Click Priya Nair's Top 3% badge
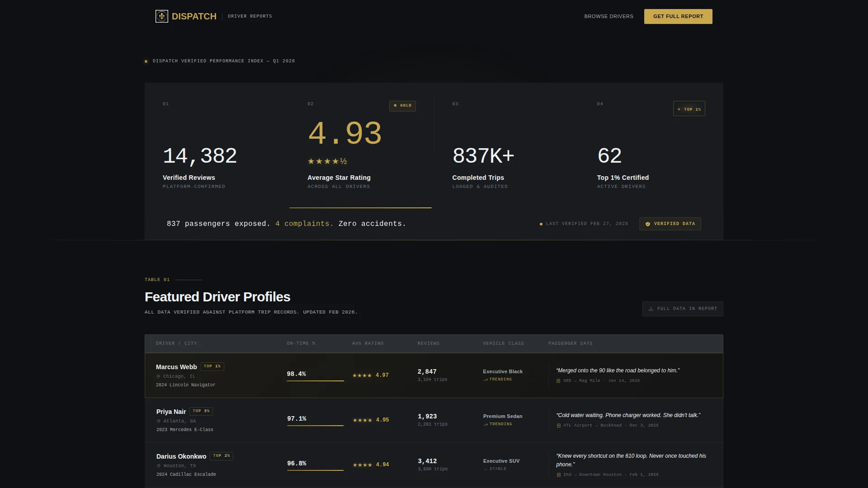Viewport: 868px width, 488px height. 201,411
